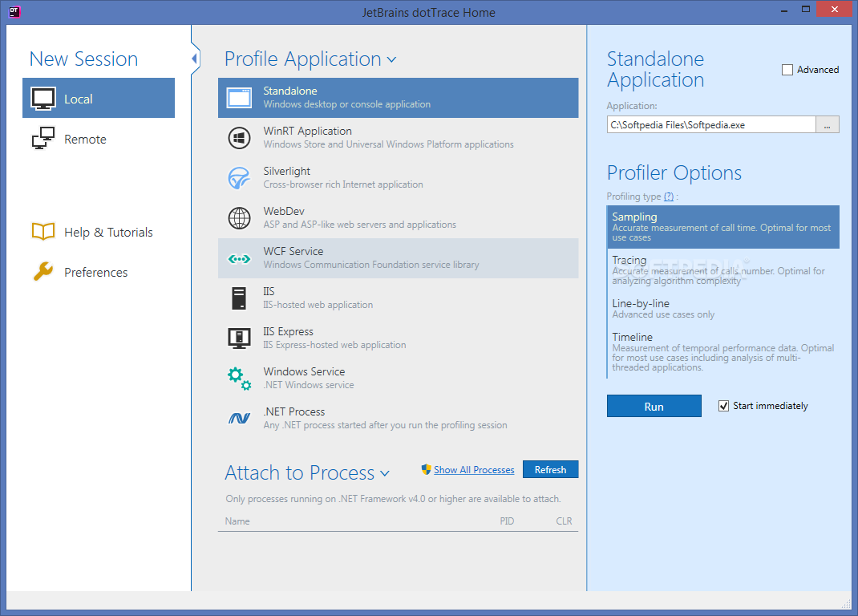Screen dimensions: 858x616
Task: Click the Remote computers icon
Action: 43,139
